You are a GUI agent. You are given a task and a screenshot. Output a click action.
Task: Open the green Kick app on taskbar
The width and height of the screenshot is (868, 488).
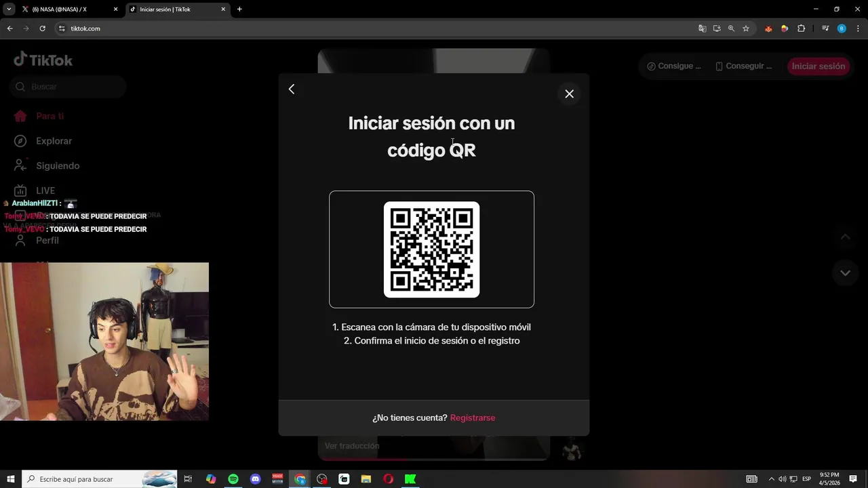410,479
